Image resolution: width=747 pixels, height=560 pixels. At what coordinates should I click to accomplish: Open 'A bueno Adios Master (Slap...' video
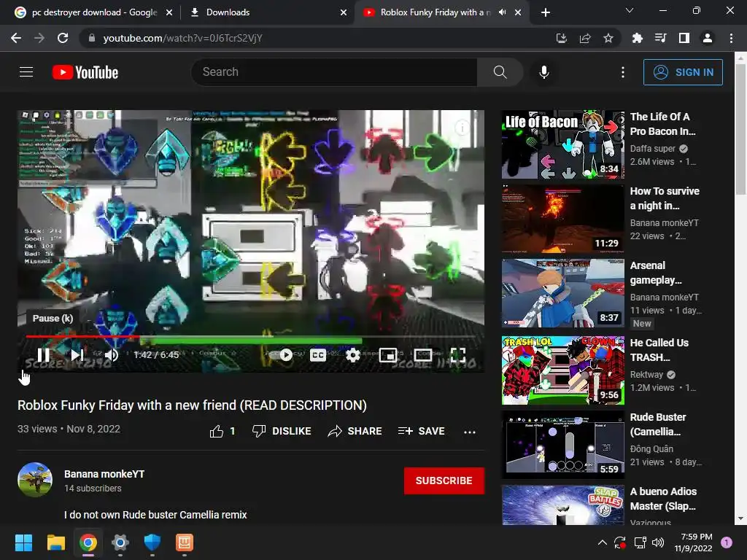tap(663, 499)
